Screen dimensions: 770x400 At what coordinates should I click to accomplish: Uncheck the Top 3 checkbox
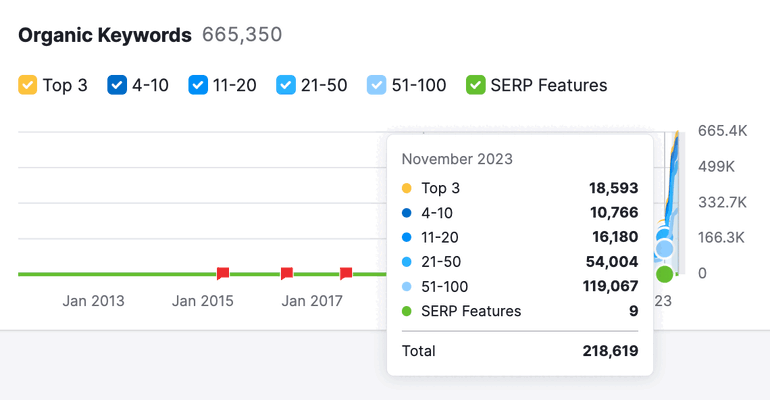pos(28,85)
